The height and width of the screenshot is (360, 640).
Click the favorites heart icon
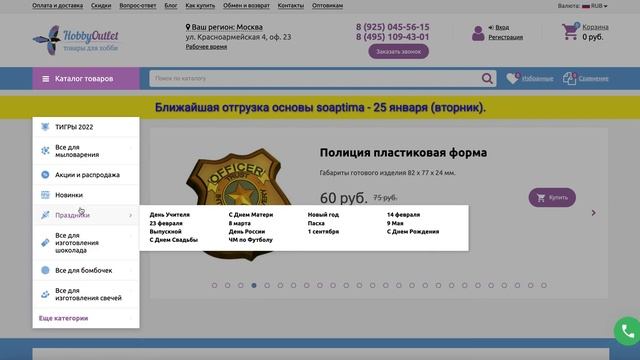512,78
